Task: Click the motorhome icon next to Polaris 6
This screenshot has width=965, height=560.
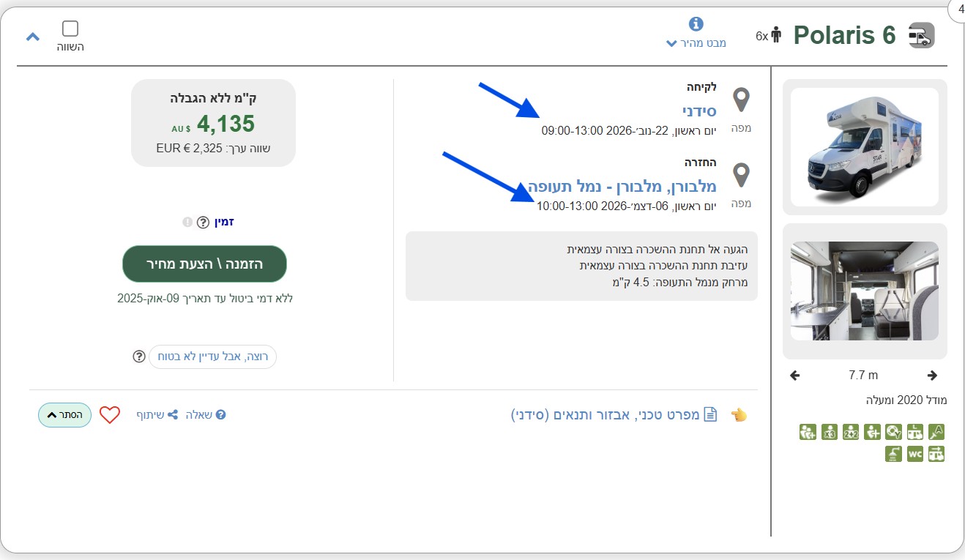Action: (x=922, y=35)
